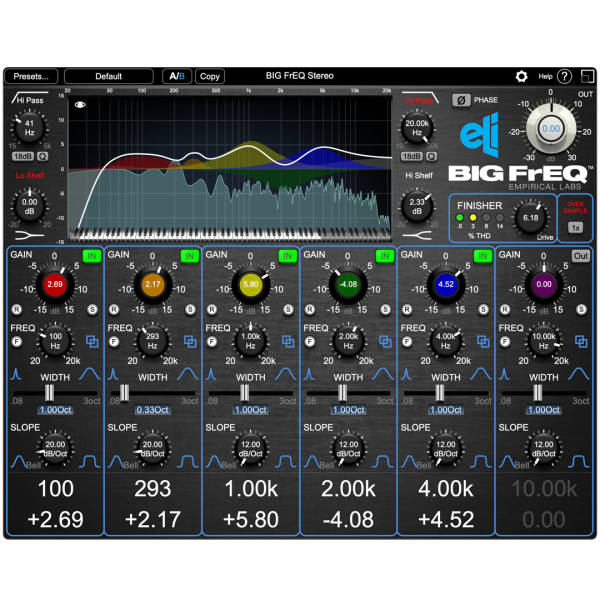Viewport: 600px width, 600px height.
Task: Solo the blue 4.00k band
Action: 484,309
